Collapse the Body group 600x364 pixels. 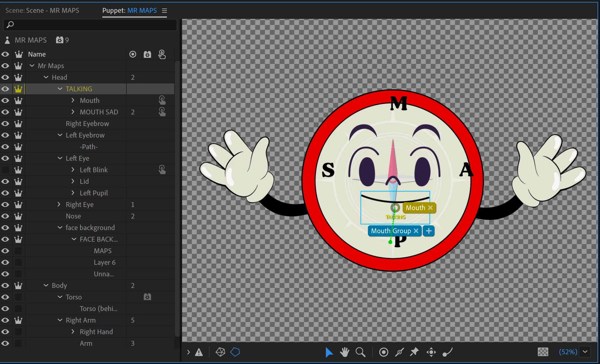pos(46,285)
